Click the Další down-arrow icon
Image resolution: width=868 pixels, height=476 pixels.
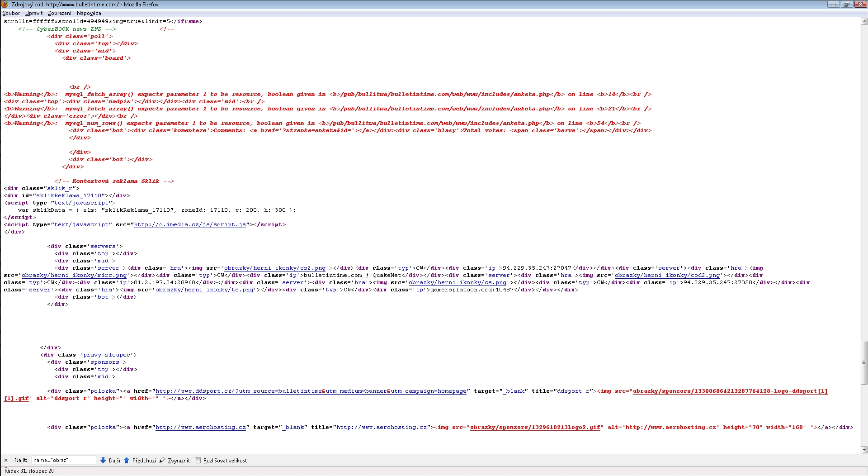coord(103,460)
